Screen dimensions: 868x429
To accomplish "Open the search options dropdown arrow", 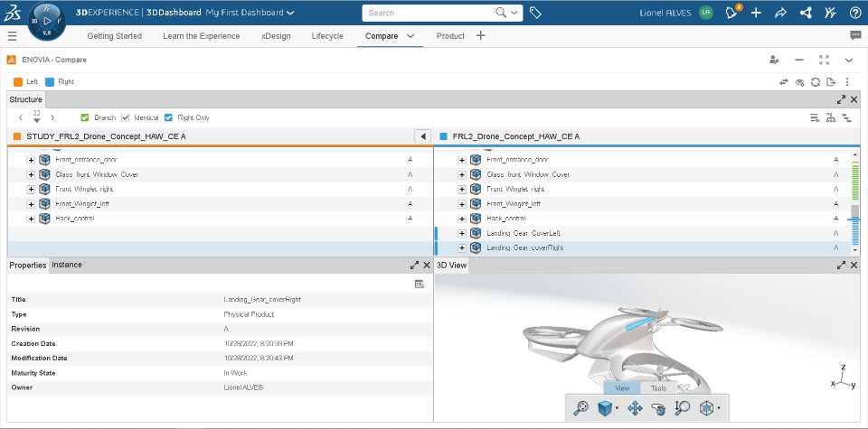I will pos(514,13).
